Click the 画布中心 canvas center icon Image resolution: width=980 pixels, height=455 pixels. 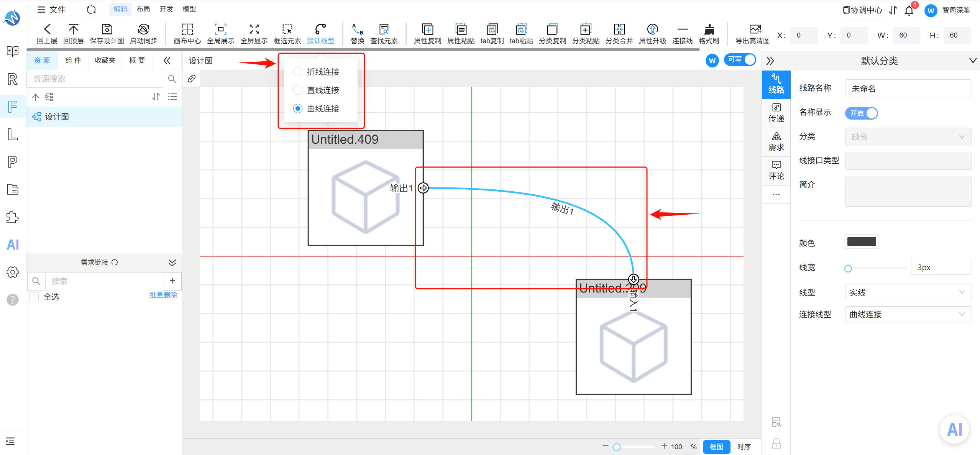click(x=187, y=29)
